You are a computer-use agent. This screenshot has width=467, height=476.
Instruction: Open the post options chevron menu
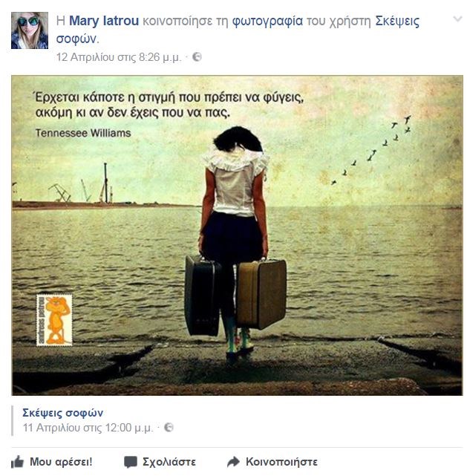[457, 19]
